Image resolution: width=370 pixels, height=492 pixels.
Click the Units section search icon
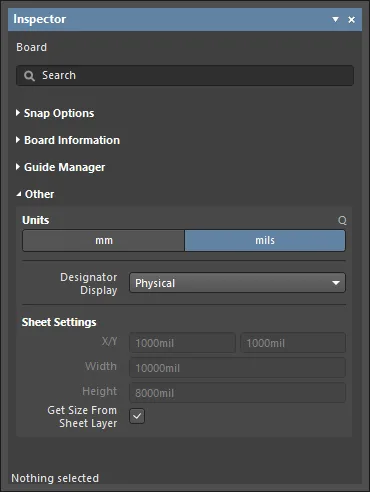click(x=342, y=220)
